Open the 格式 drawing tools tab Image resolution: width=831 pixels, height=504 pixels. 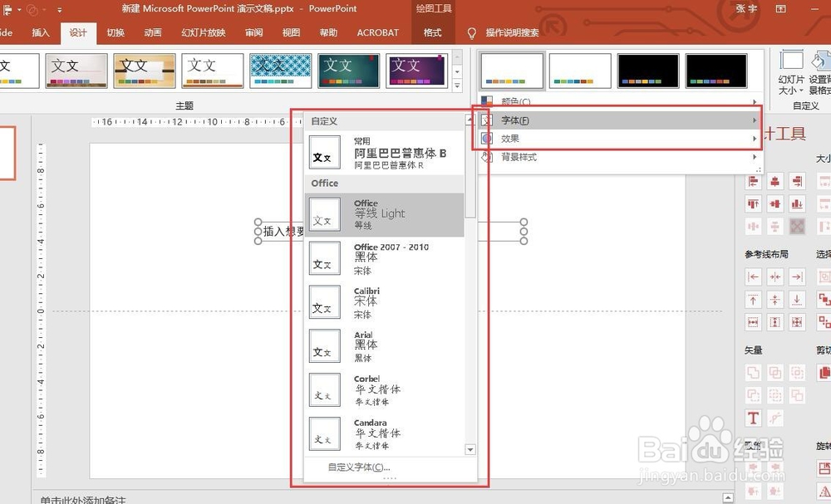point(432,33)
